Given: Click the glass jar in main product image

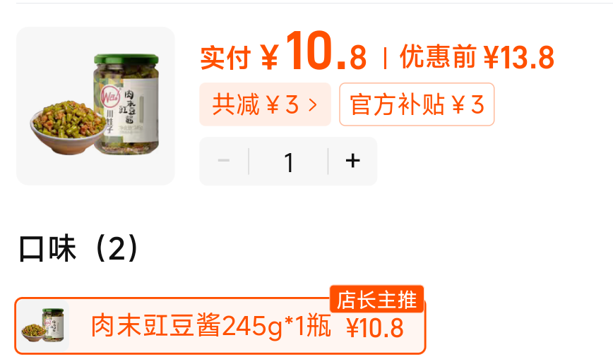Looking at the screenshot, I should (126, 104).
